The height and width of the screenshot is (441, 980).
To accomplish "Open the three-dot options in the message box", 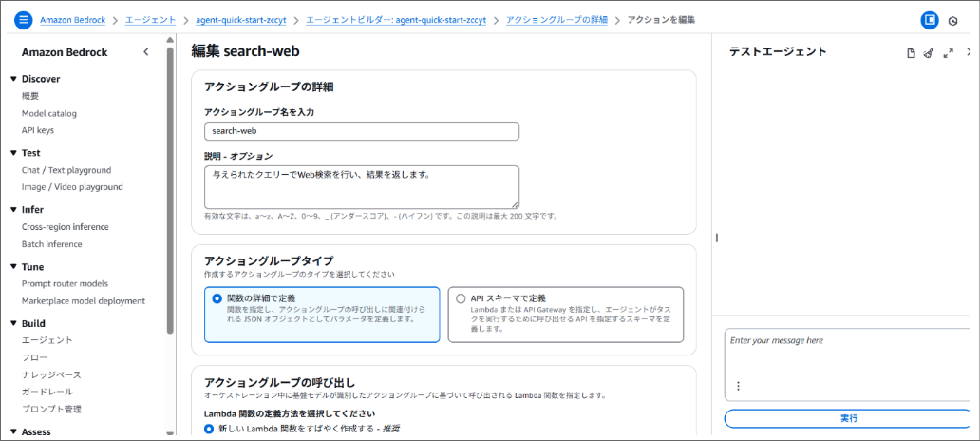I will tap(738, 386).
